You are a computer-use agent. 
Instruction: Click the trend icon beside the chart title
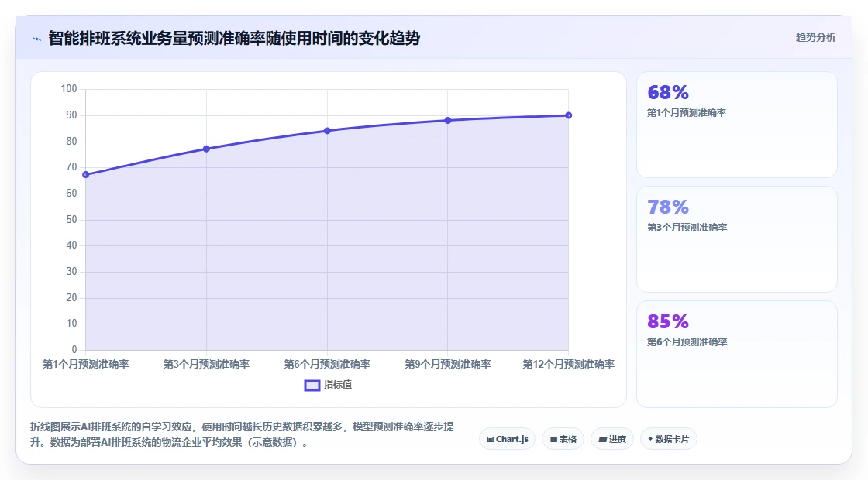tap(37, 39)
